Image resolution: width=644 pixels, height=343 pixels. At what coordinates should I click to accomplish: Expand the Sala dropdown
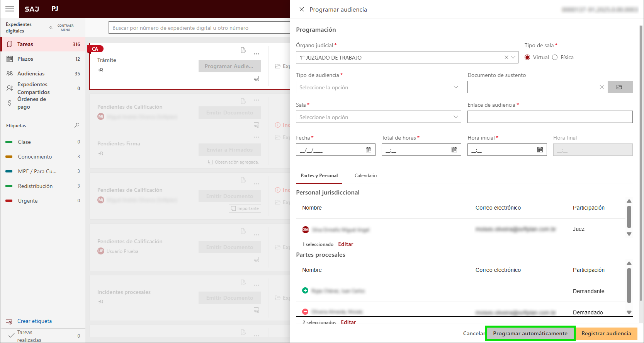click(455, 117)
